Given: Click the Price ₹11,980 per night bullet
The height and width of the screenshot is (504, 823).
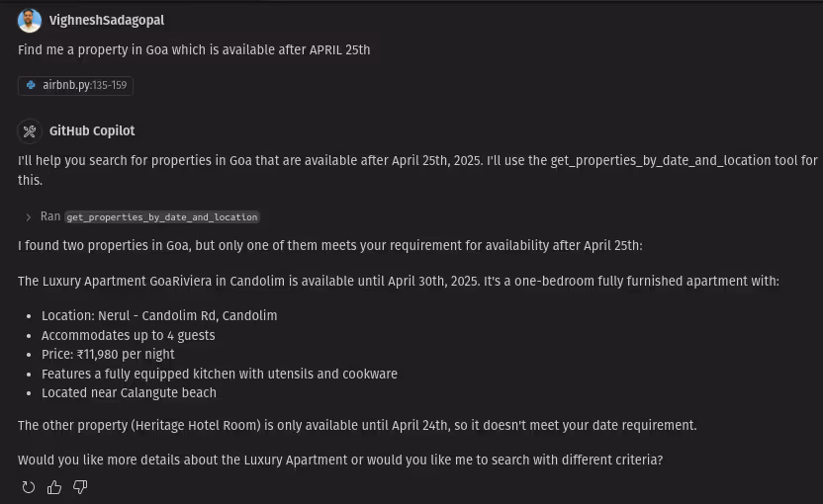Looking at the screenshot, I should pos(108,355).
